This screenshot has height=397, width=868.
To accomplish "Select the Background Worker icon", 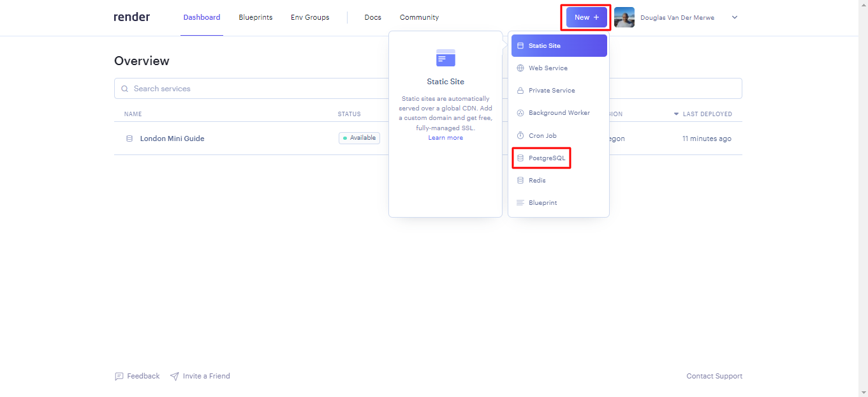I will tap(521, 112).
